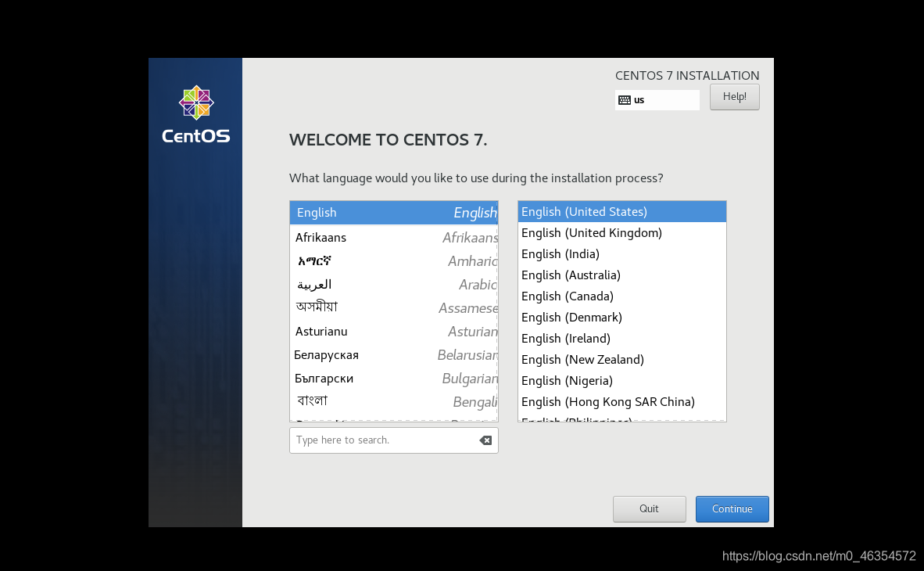Viewport: 924px width, 571px height.
Task: Pick the Assamese language row
Action: [394, 308]
